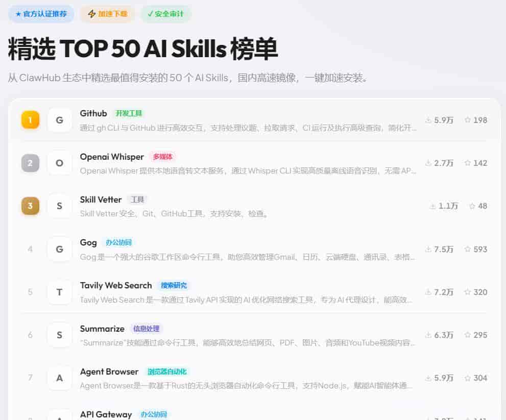Image resolution: width=506 pixels, height=420 pixels.
Task: Click the Openai Whisper "O" avatar icon
Action: [60, 163]
